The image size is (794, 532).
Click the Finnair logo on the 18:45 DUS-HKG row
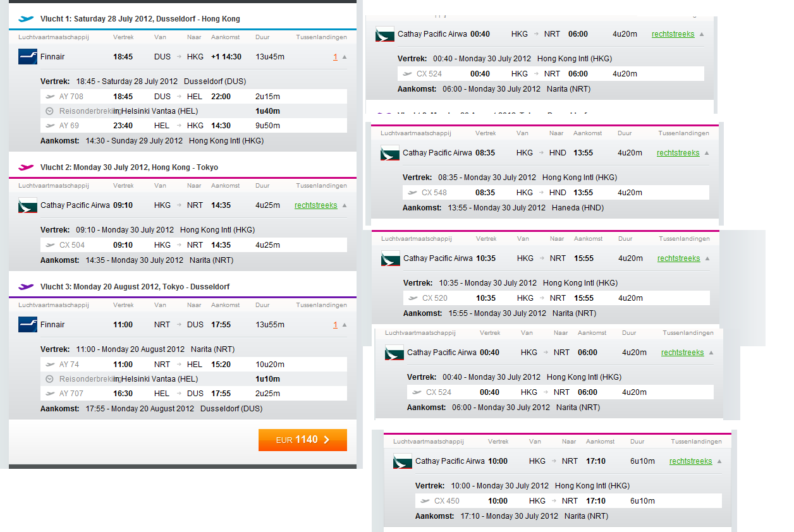[28, 57]
